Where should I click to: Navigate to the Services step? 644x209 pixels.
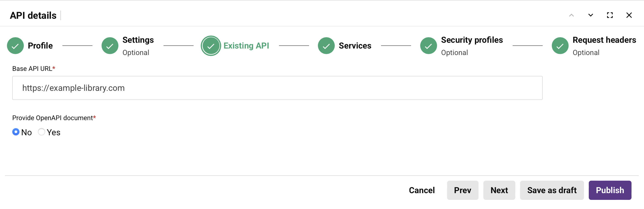pos(355,45)
